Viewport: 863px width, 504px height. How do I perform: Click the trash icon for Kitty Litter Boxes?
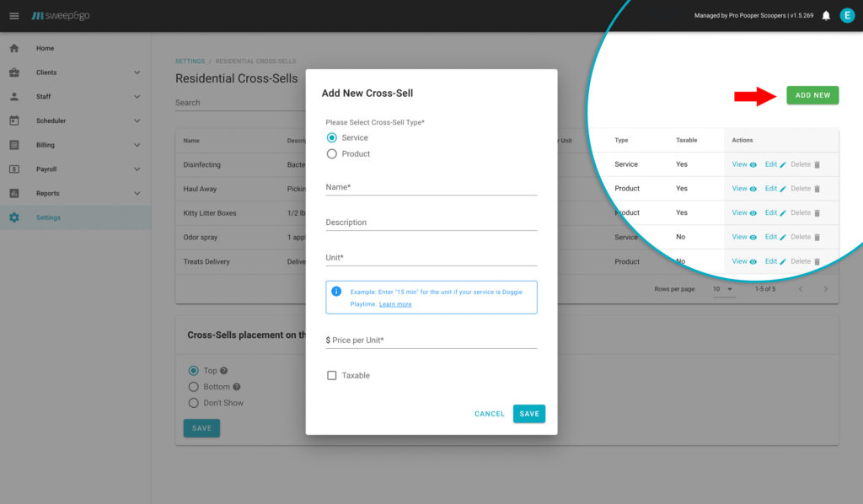tap(817, 213)
